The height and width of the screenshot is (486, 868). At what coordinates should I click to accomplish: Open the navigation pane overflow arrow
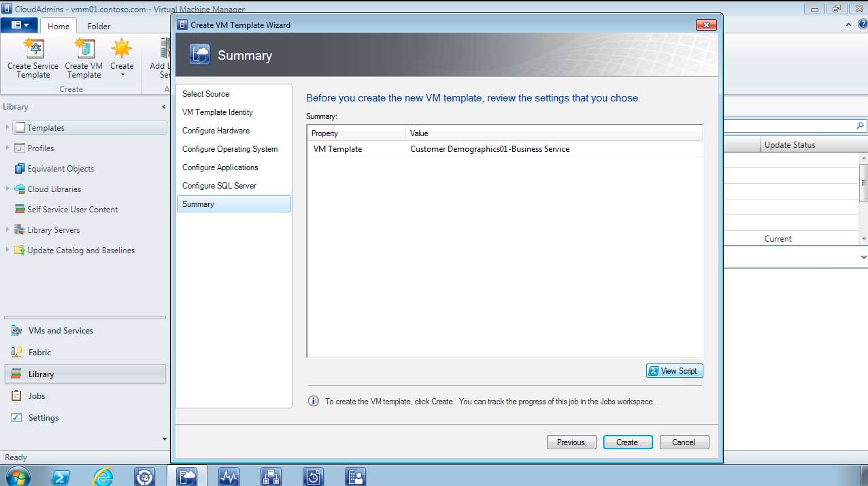pyautogui.click(x=163, y=439)
